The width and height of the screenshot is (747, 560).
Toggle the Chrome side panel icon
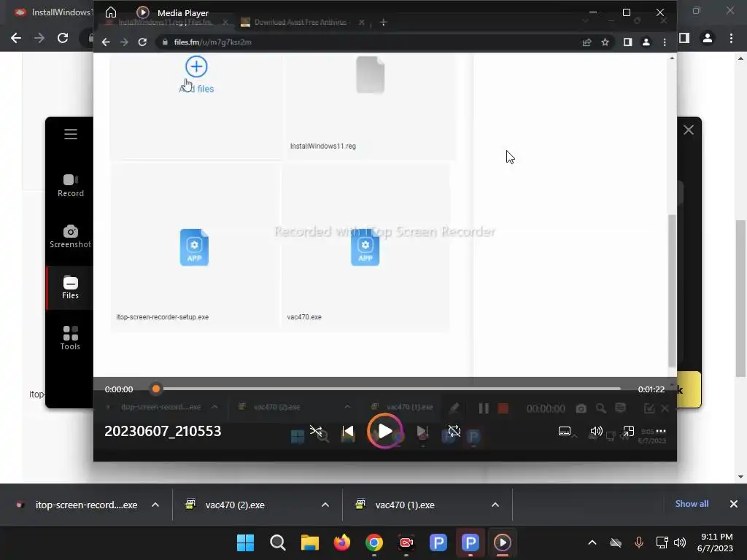pyautogui.click(x=684, y=38)
